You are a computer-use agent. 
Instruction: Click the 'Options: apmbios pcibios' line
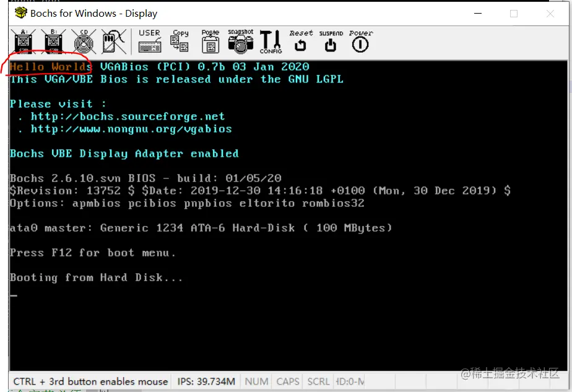tap(187, 203)
